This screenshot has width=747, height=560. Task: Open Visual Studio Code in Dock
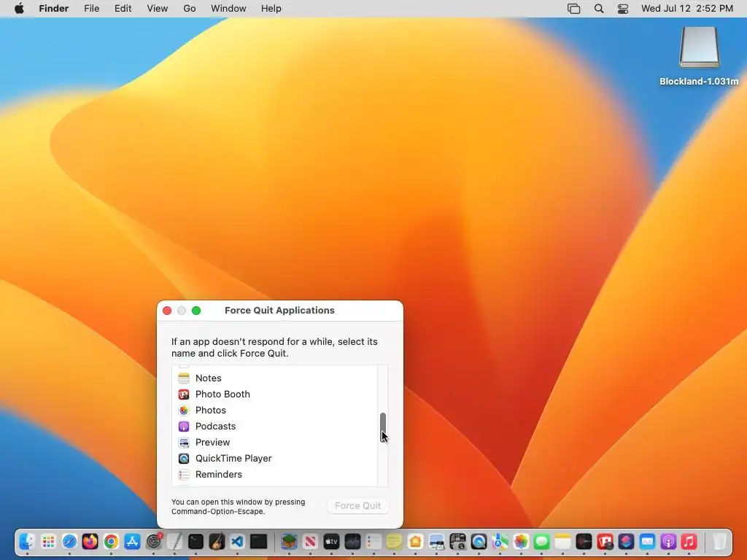click(x=237, y=542)
